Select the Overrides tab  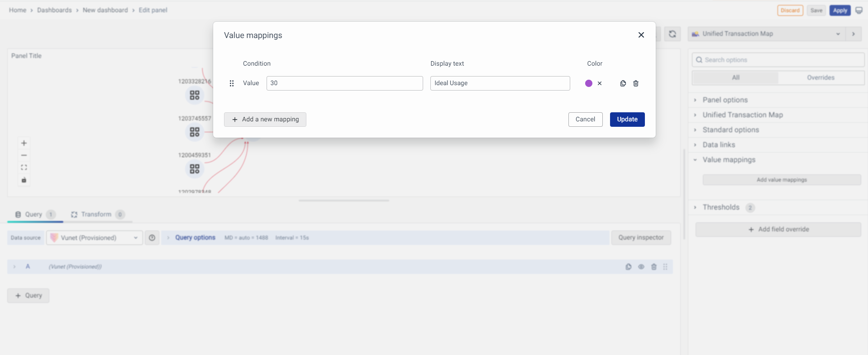click(x=820, y=77)
